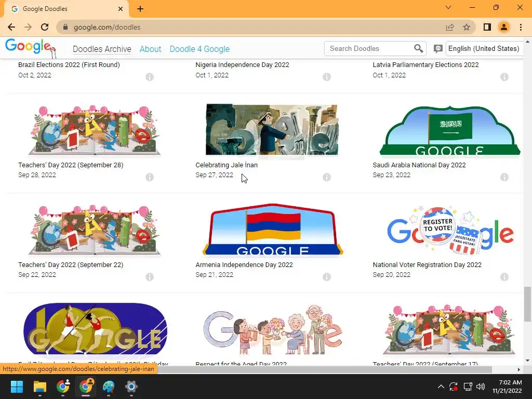Screen dimensions: 532x399
Task: View site info lock icon
Action: [x=65, y=27]
